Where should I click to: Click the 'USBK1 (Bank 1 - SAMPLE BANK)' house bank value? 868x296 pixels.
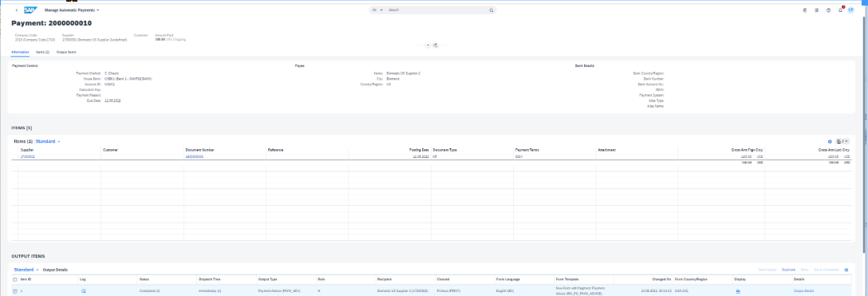point(128,78)
